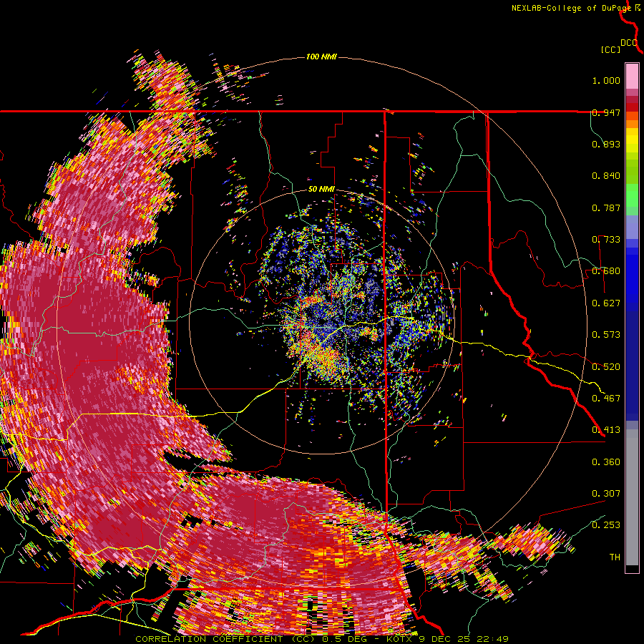Image resolution: width=644 pixels, height=644 pixels.
Task: Click the NEXLAB-College of DuPage label
Action: click(571, 8)
